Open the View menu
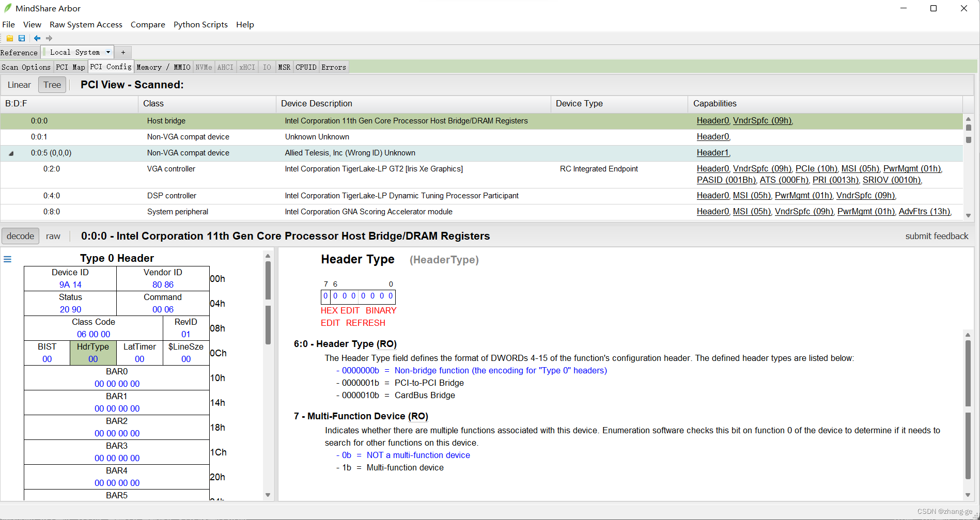The image size is (980, 520). point(32,24)
